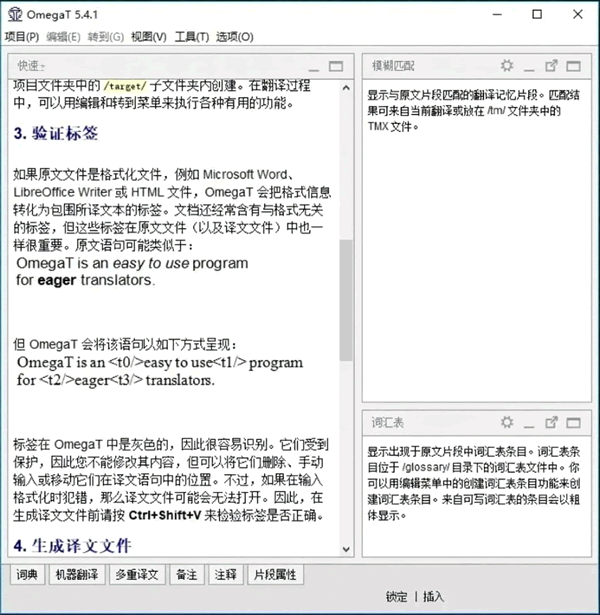The width and height of the screenshot is (600, 615).
Task: Click the bold Ctrl+Shift+V text
Action: [x=165, y=515]
